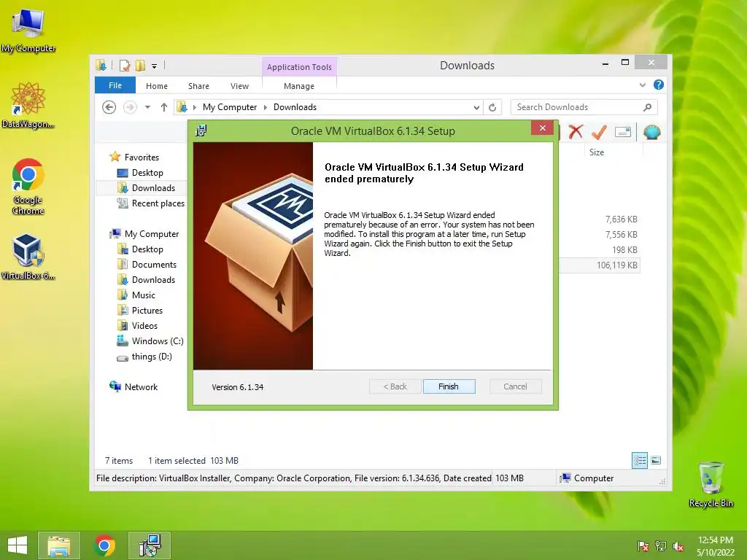
Task: Click new folder icon in quick access toolbar
Action: point(140,66)
